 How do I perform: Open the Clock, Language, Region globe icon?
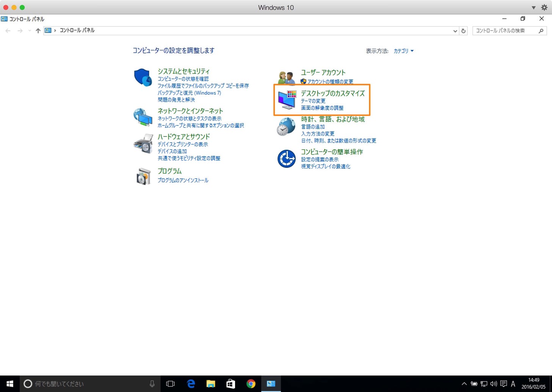[x=286, y=126]
